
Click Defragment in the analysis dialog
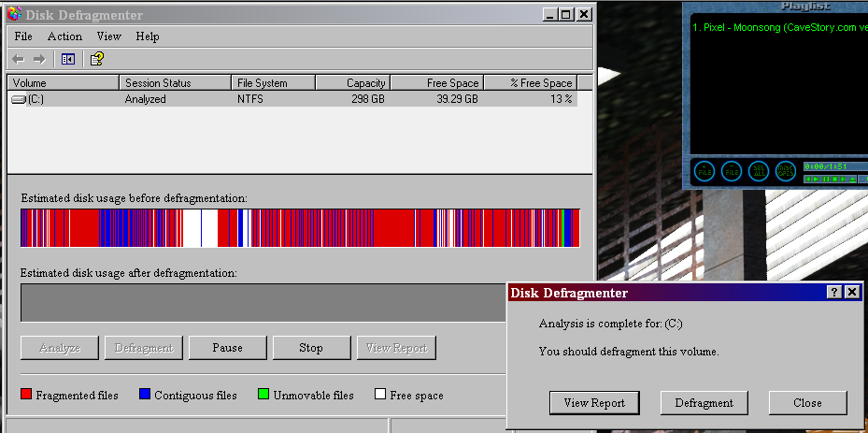tap(704, 403)
